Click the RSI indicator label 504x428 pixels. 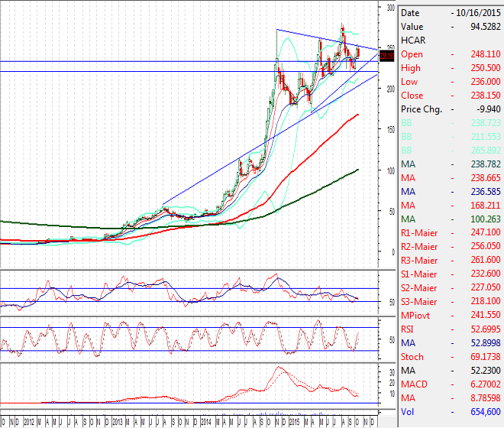pos(409,329)
